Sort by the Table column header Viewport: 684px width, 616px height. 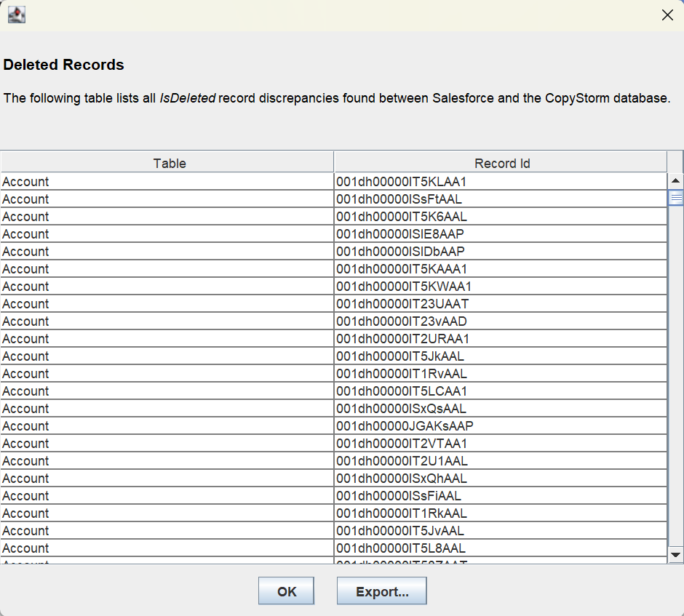(169, 163)
